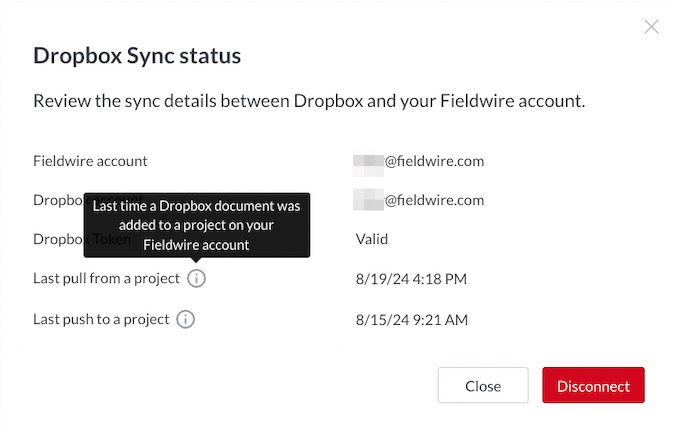
Task: Click the info icon beside Last push to a project
Action: [x=185, y=319]
